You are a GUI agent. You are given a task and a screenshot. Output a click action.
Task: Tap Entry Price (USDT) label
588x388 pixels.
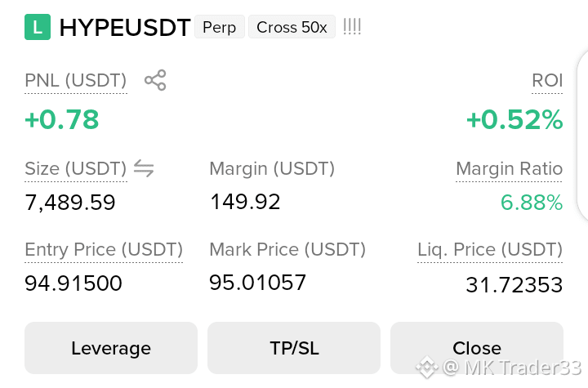[104, 249]
